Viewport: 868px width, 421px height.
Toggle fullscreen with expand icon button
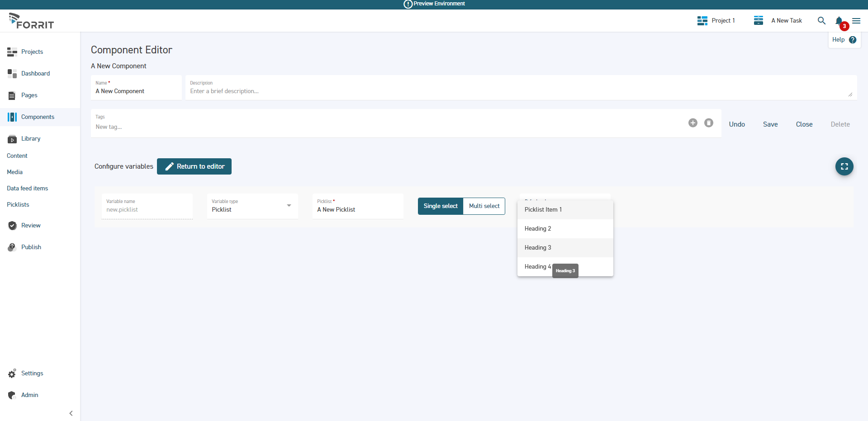point(844,166)
